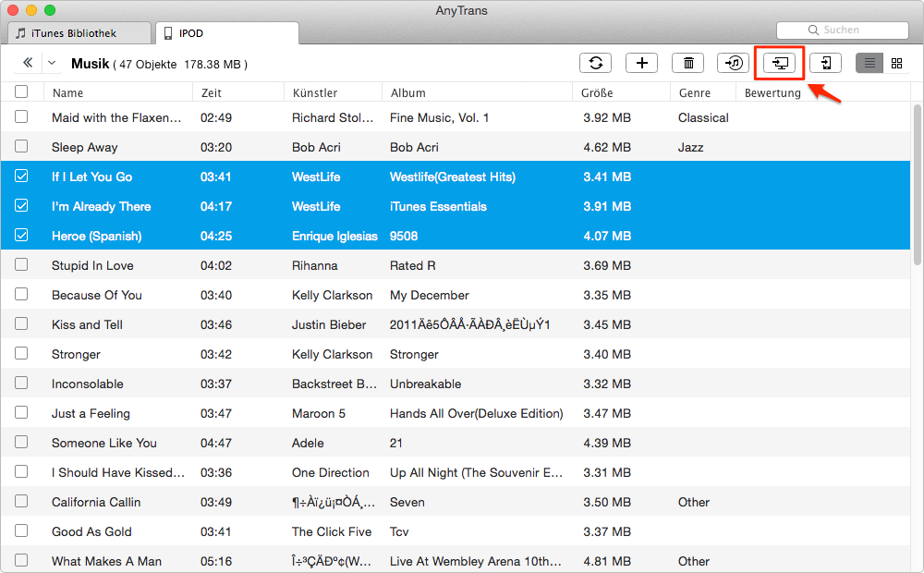This screenshot has height=573, width=924.
Task: Sort by Zeit column header
Action: (212, 92)
